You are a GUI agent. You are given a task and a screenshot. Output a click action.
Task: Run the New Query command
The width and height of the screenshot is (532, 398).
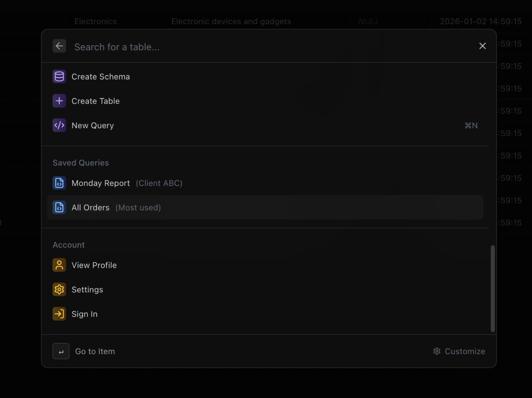coord(93,126)
